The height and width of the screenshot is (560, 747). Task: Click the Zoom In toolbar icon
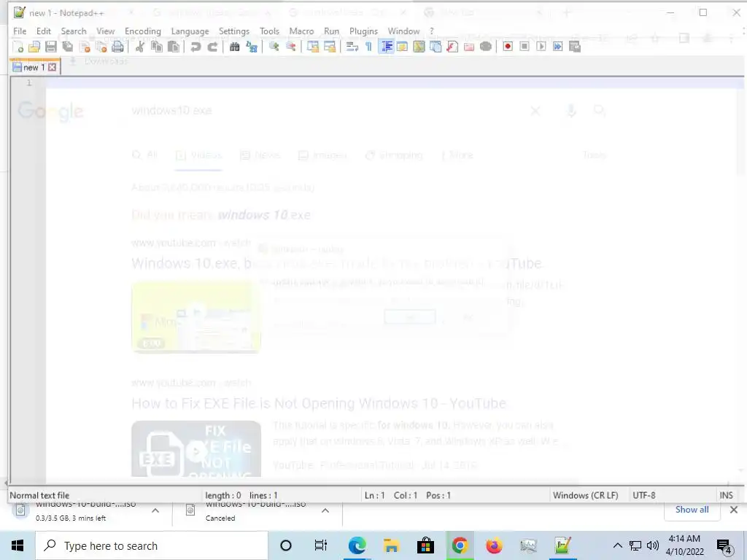(x=274, y=47)
